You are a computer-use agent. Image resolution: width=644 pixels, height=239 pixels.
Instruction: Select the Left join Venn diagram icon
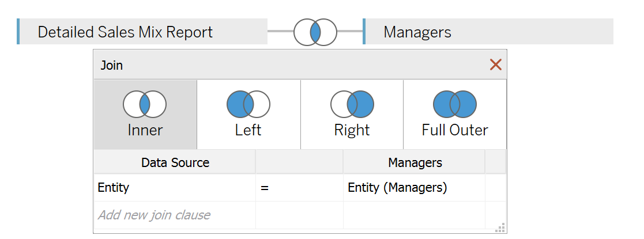[x=248, y=104]
